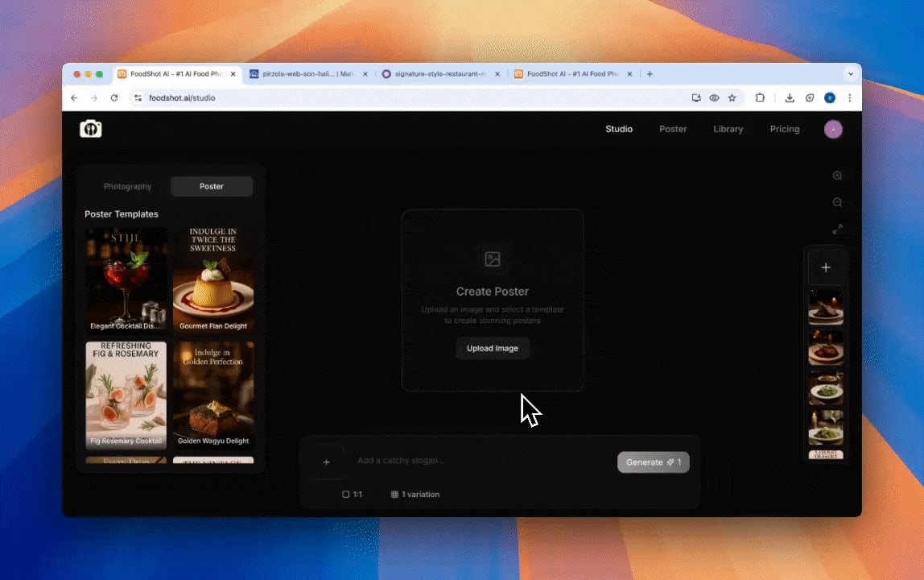Close the pirzola-web-son-hali tab
The width and height of the screenshot is (924, 580).
(x=365, y=74)
